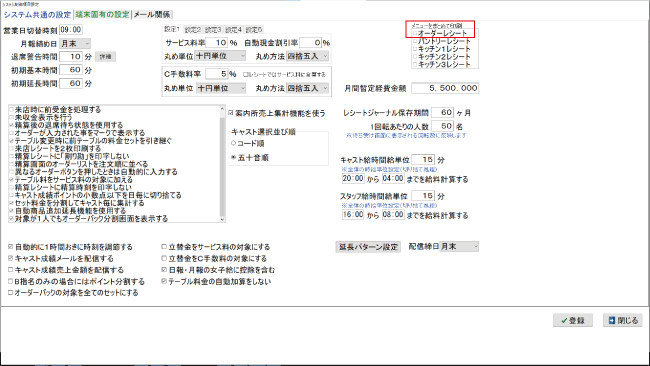The width and height of the screenshot is (650, 366).
Task: Open the メール関係 tab
Action: tap(152, 15)
